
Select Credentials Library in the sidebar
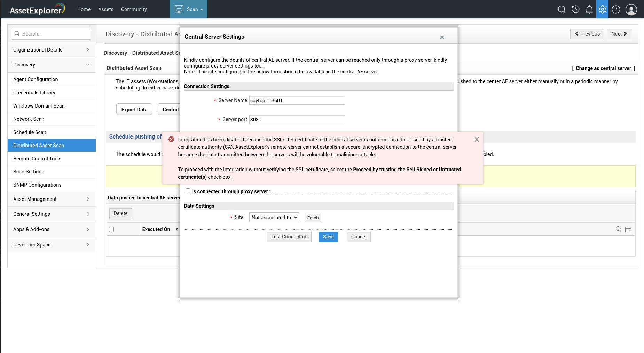(x=52, y=93)
